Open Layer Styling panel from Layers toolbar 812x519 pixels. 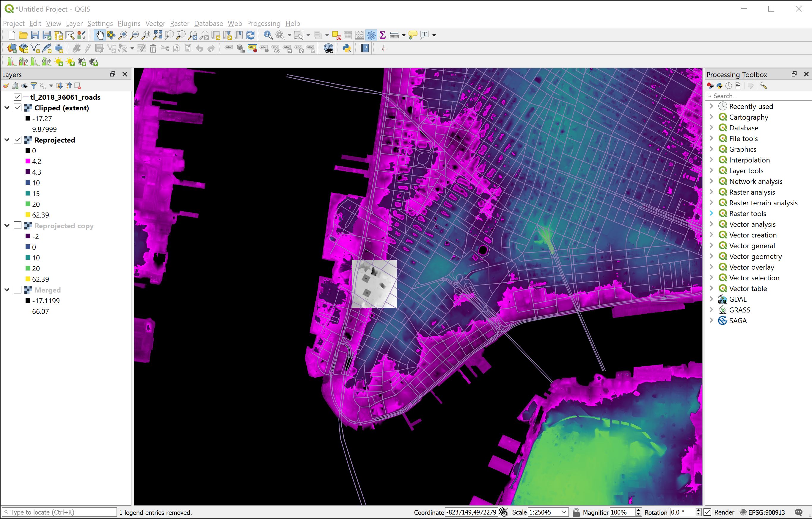click(x=6, y=86)
